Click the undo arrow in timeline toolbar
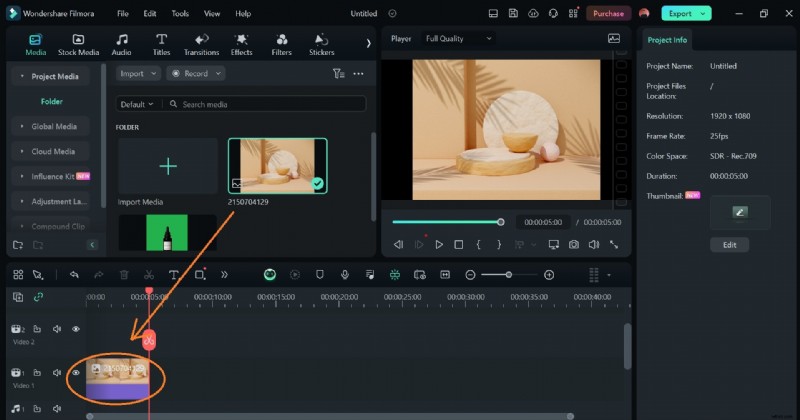800x420 pixels. (74, 274)
